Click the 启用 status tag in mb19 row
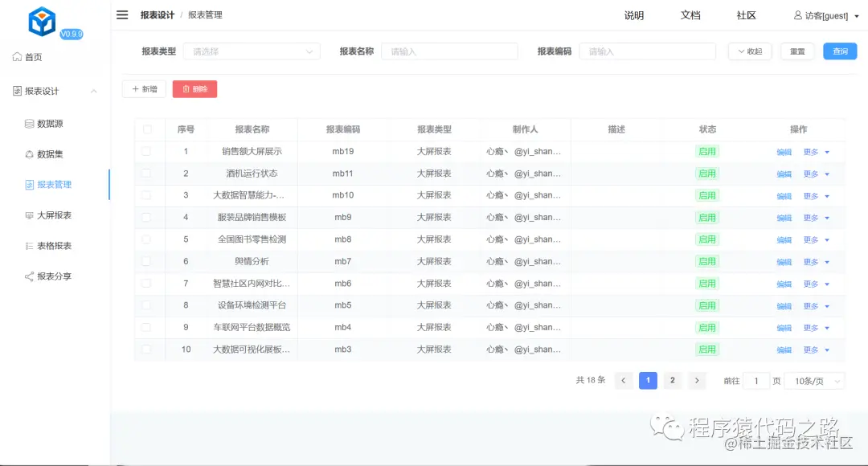The image size is (868, 466). coord(707,152)
